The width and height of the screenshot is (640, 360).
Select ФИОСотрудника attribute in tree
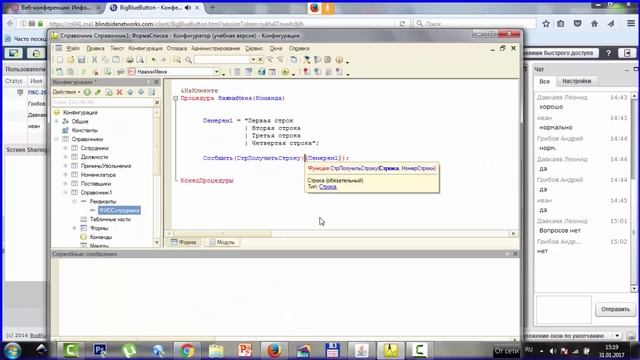click(x=119, y=210)
